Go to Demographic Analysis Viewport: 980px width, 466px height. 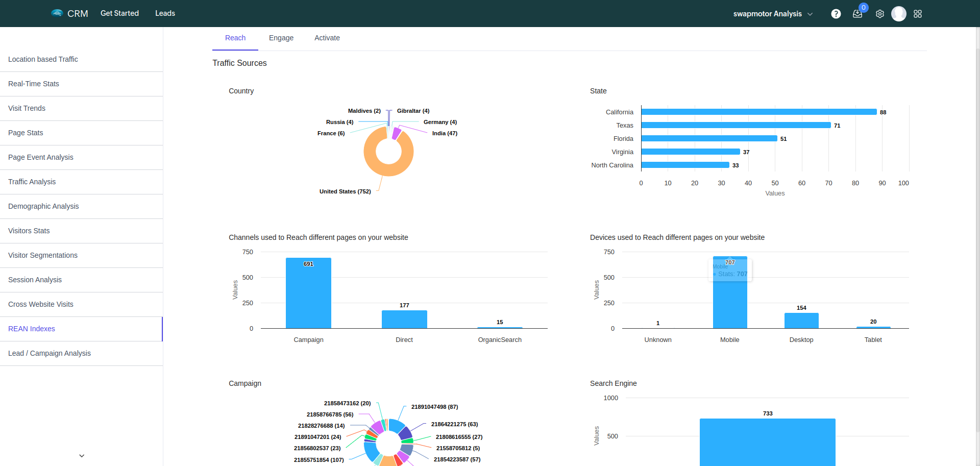(x=81, y=206)
